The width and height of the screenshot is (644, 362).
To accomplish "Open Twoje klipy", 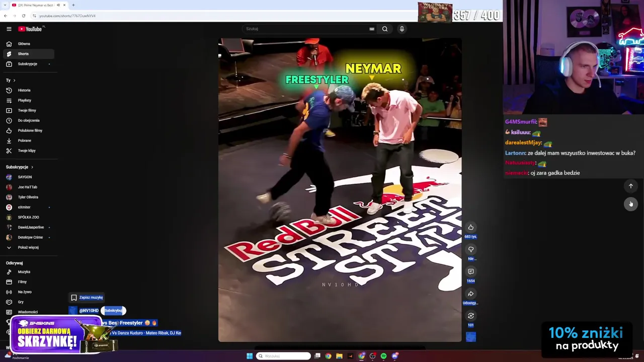I will pos(29,151).
